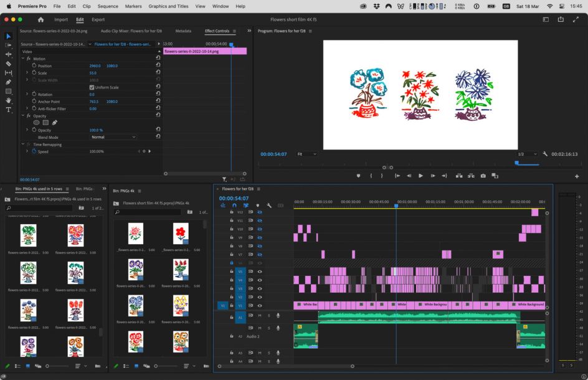Click the Opacity value 100.0 %
This screenshot has height=380, width=588.
[96, 130]
